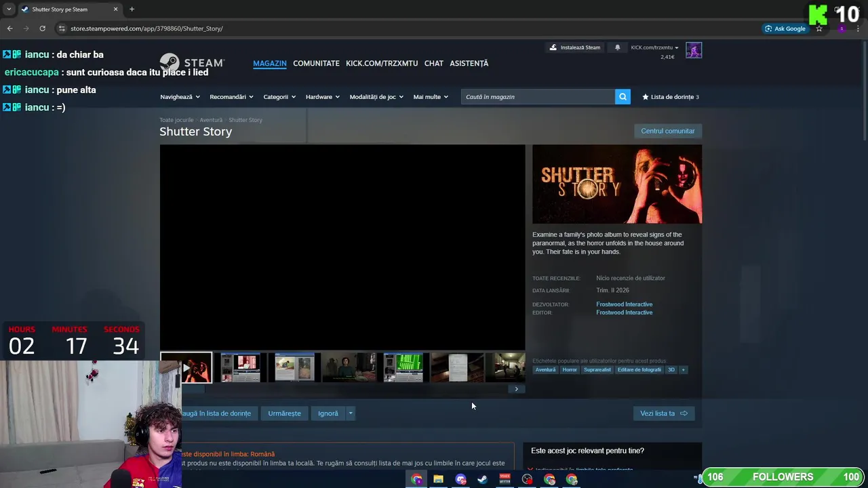Image resolution: width=868 pixels, height=488 pixels.
Task: Click the Chrome profile icon
Action: pos(842,28)
